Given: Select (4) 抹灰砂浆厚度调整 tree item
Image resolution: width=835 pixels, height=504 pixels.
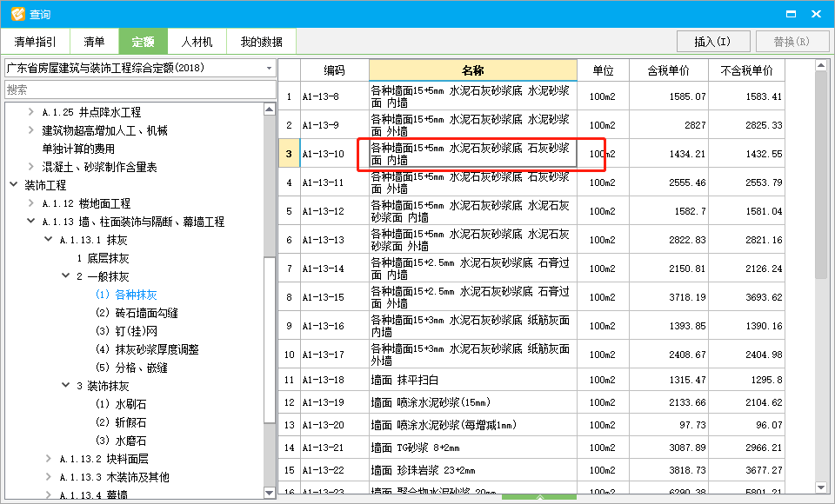Looking at the screenshot, I should [x=147, y=349].
